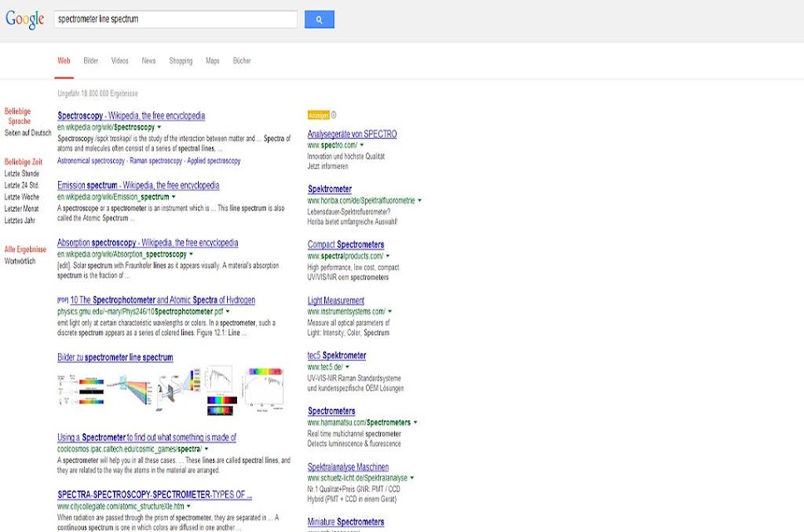Expand dropdown beside spectralproducts.com
The image size is (804, 532).
pyautogui.click(x=387, y=256)
